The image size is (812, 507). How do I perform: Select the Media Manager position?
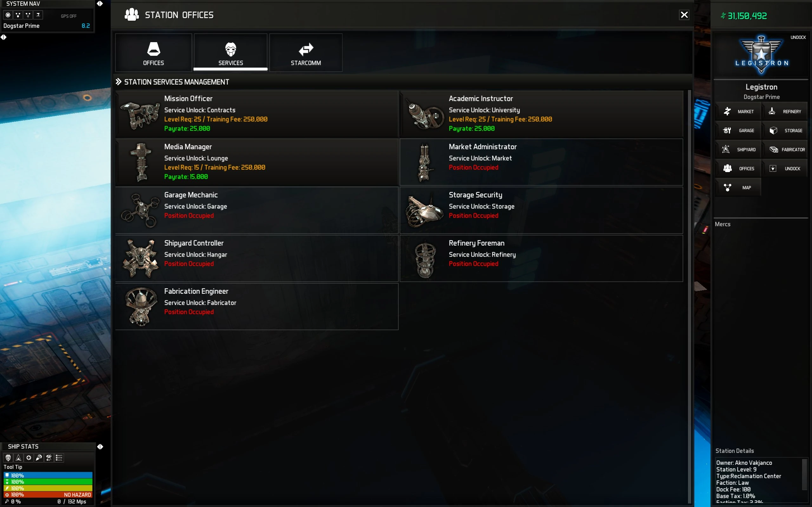click(x=257, y=162)
